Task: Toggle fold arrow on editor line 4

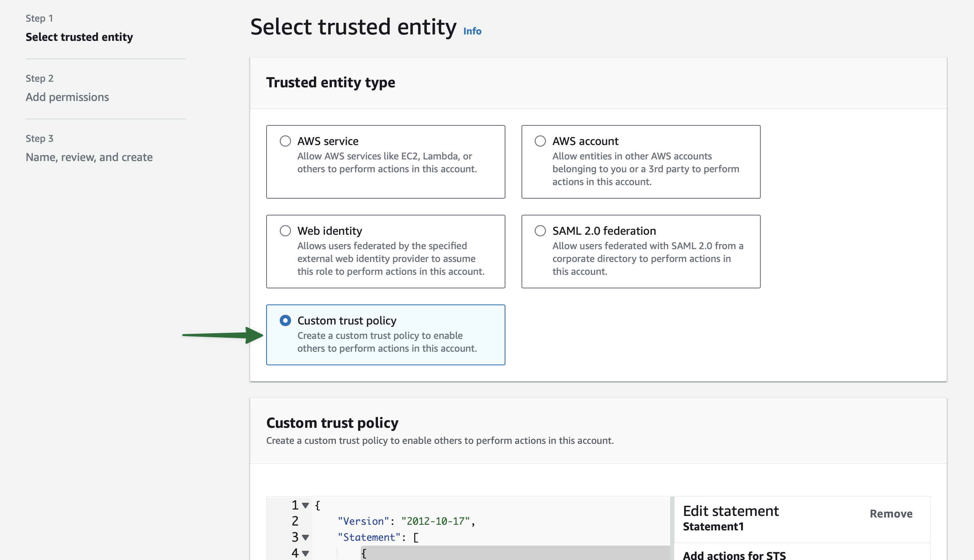Action: (305, 554)
